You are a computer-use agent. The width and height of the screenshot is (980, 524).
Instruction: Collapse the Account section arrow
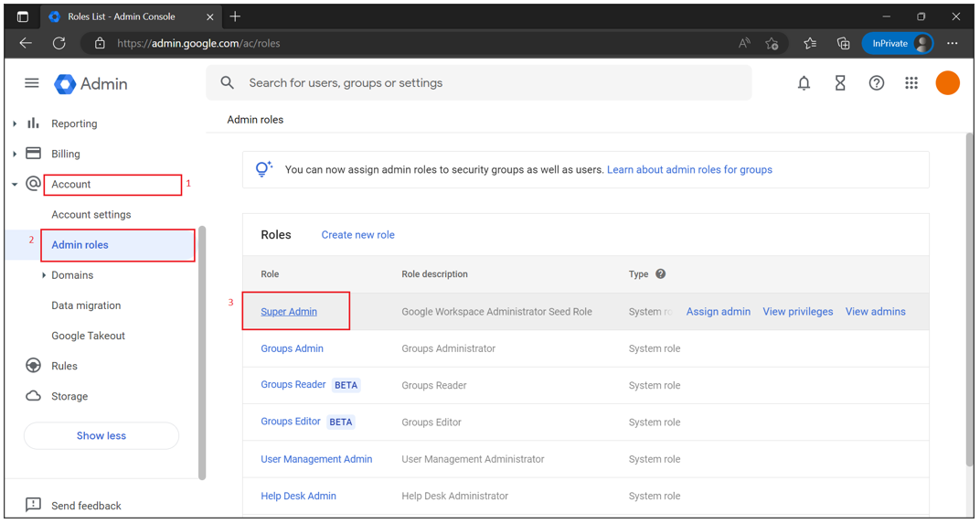pyautogui.click(x=15, y=185)
